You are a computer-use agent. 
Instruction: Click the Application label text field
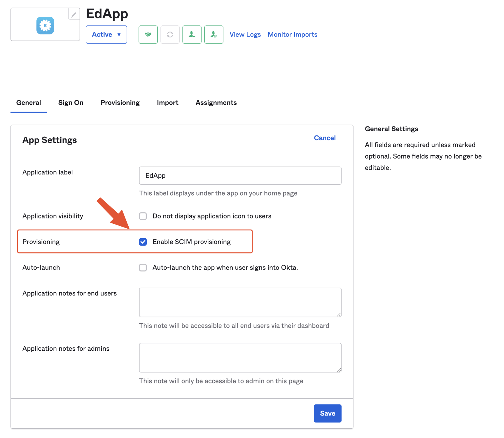pyautogui.click(x=240, y=175)
